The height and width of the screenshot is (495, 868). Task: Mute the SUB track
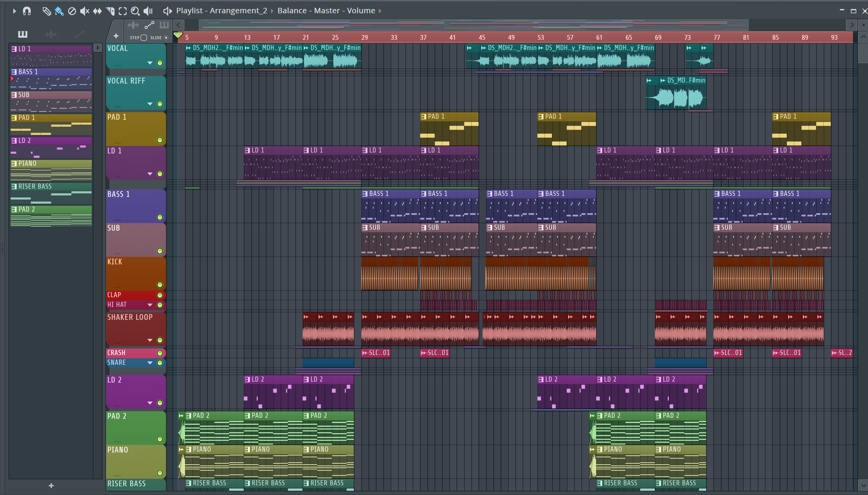coord(160,251)
